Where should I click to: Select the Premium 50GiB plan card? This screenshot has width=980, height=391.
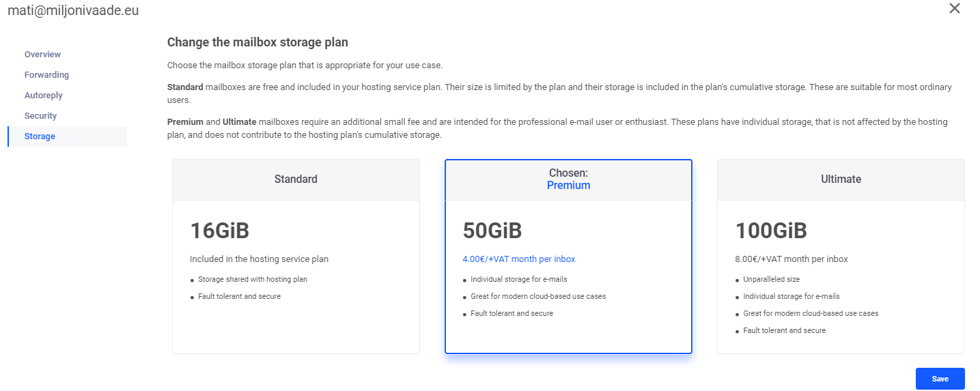[568, 257]
